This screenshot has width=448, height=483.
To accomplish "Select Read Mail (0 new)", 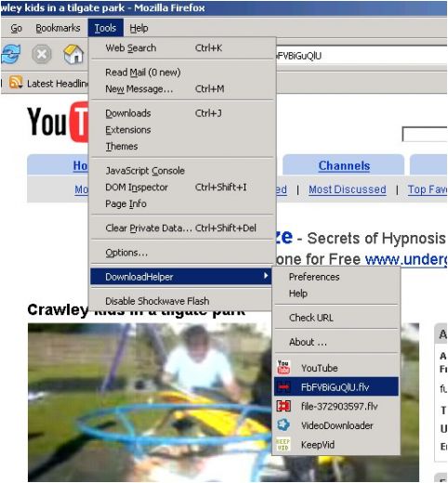I will coord(182,72).
